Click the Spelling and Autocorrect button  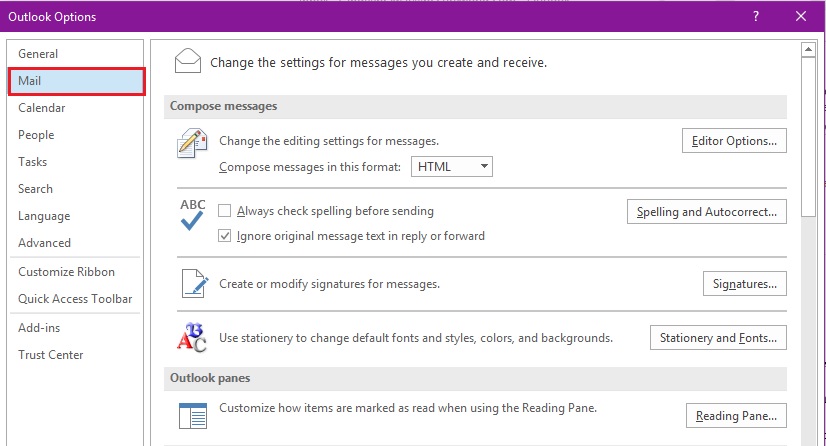[706, 212]
